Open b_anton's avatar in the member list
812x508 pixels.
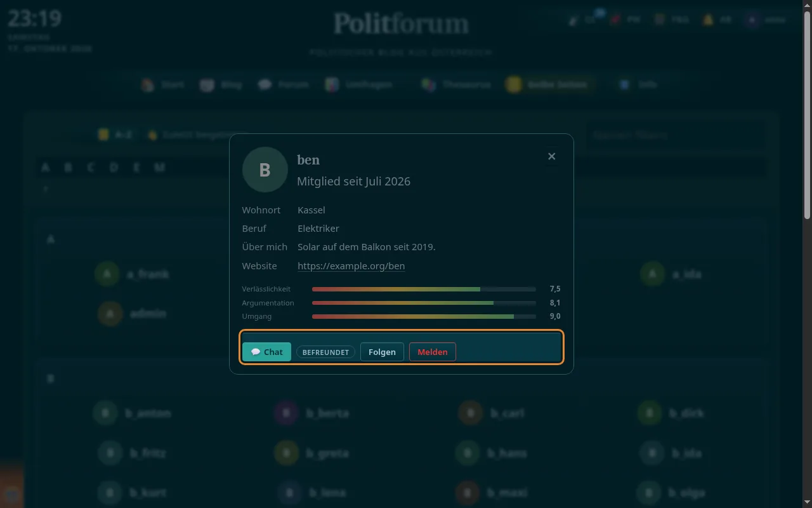click(105, 413)
